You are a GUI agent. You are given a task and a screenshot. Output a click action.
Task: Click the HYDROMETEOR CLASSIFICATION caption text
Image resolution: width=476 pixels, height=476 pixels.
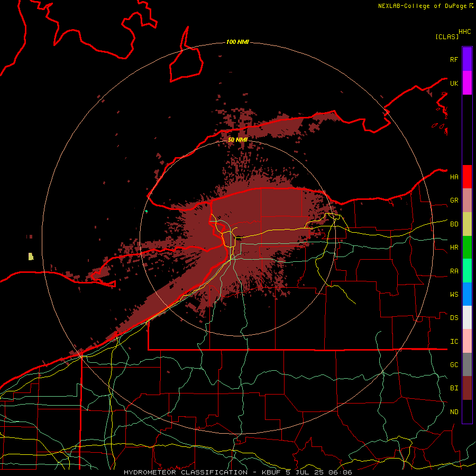[x=186, y=472]
